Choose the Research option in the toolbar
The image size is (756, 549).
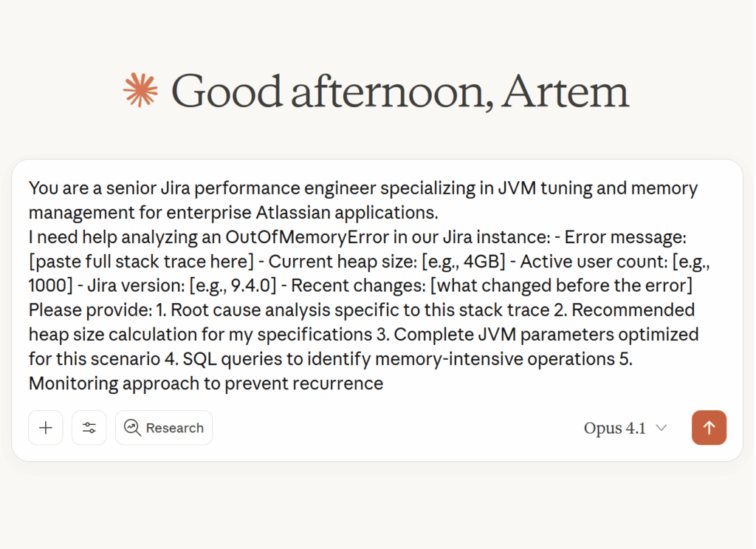(163, 427)
